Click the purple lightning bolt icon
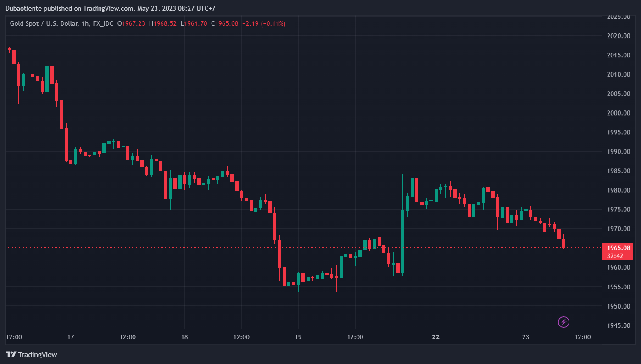 [x=563, y=322]
